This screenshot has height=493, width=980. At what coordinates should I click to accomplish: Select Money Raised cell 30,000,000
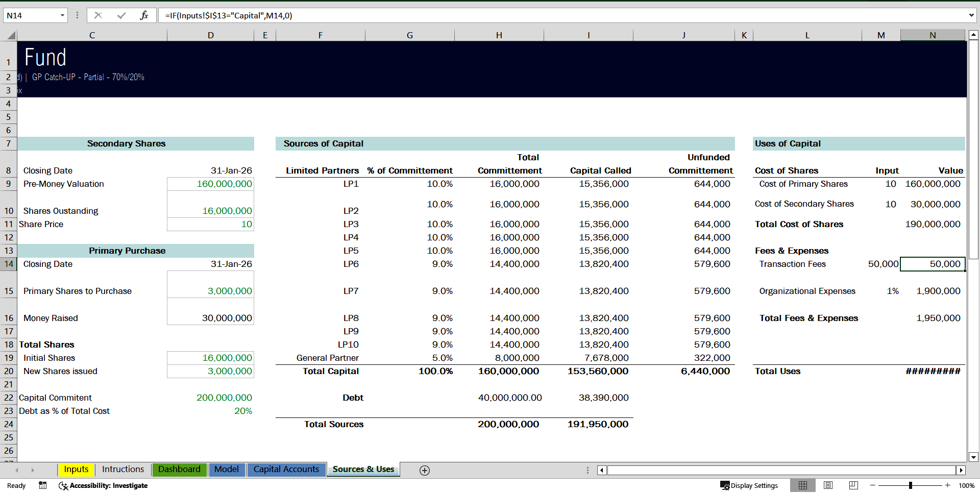(x=210, y=311)
